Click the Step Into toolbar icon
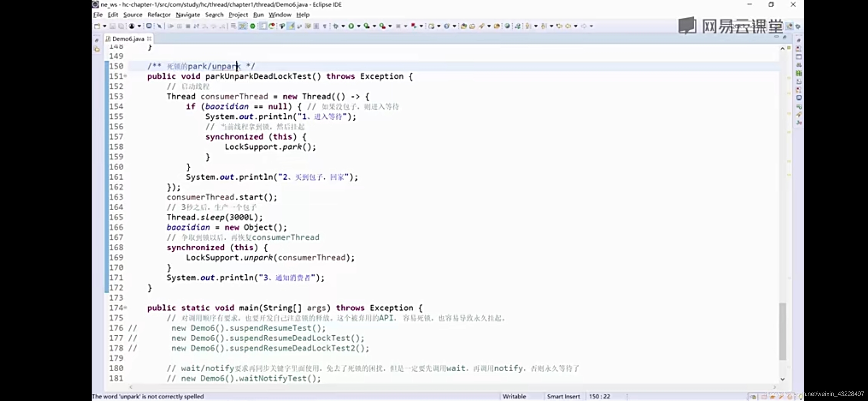This screenshot has width=868, height=401. click(x=205, y=26)
